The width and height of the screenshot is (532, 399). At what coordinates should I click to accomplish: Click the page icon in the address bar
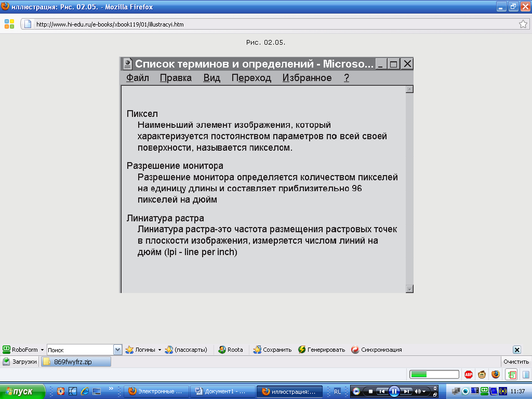coord(28,24)
